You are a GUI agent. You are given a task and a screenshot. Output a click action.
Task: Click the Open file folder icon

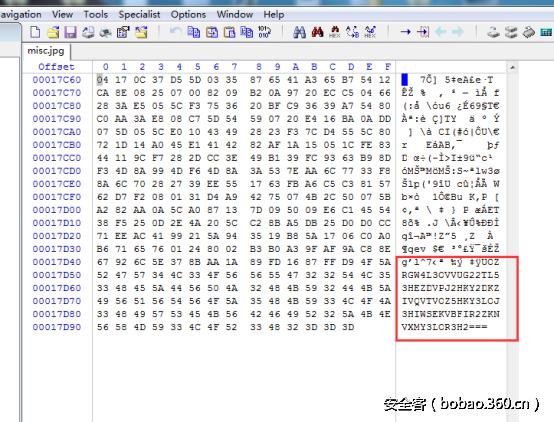point(53,32)
